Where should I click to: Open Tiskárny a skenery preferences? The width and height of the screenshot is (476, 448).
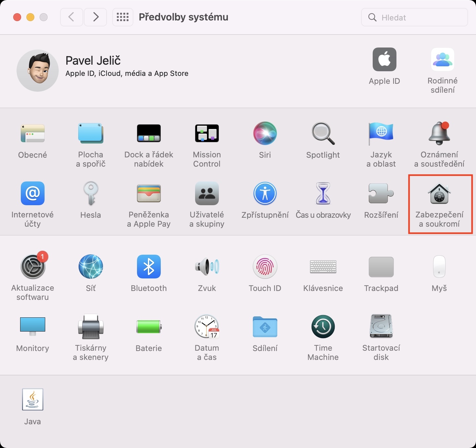[91, 326]
